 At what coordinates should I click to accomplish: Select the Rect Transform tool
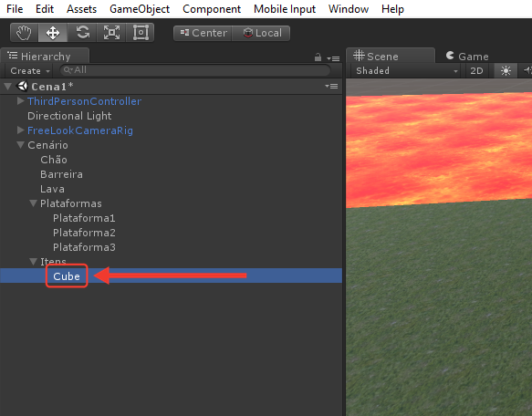(141, 33)
